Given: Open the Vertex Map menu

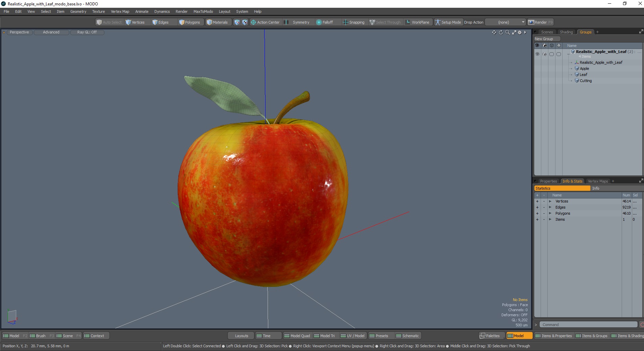Looking at the screenshot, I should tap(120, 11).
